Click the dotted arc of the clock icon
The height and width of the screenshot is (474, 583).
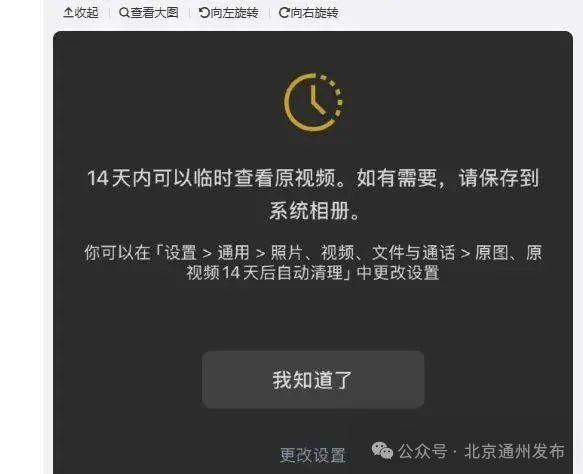(336, 97)
